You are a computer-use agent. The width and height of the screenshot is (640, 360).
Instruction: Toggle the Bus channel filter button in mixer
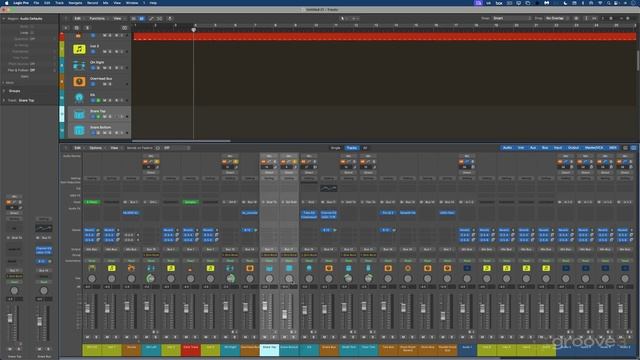[x=545, y=148]
